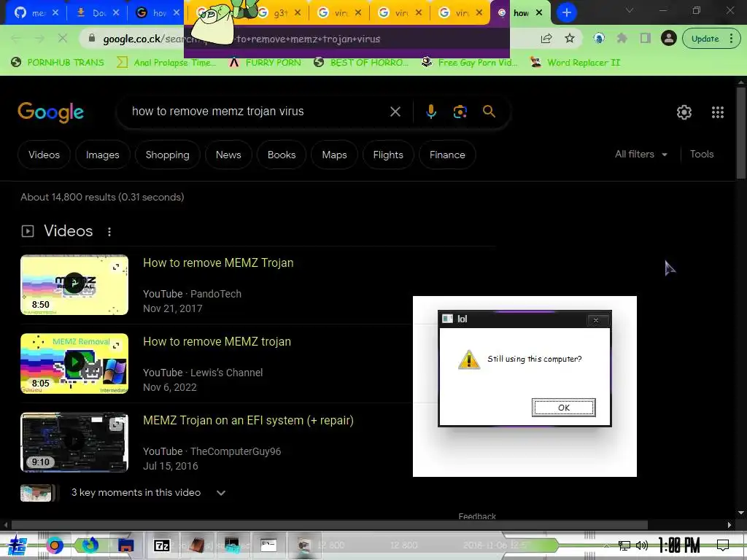Viewport: 747px width, 560px height.
Task: Open the Chrome tab search chevron
Action: [x=630, y=10]
